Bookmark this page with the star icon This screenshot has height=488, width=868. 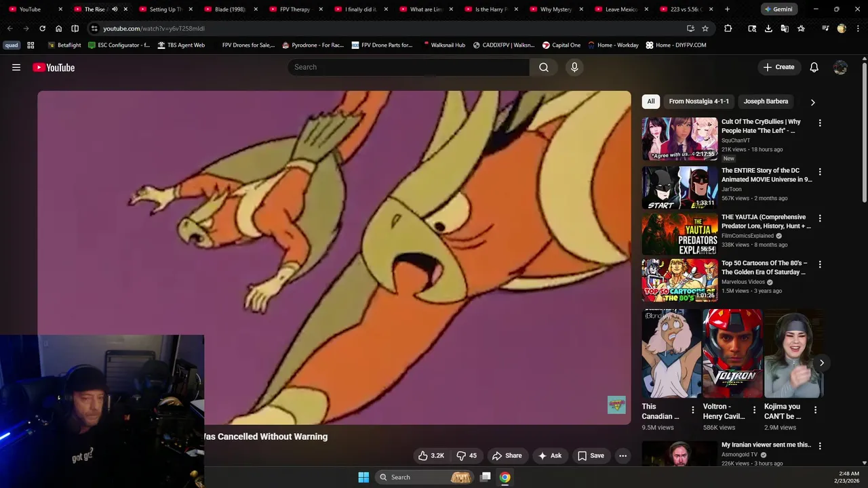point(705,28)
